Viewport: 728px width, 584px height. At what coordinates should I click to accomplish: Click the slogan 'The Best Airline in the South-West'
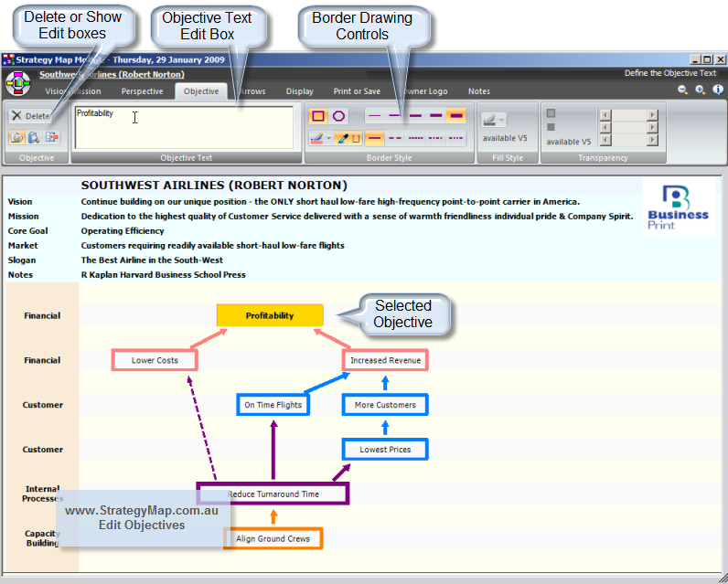(x=152, y=260)
